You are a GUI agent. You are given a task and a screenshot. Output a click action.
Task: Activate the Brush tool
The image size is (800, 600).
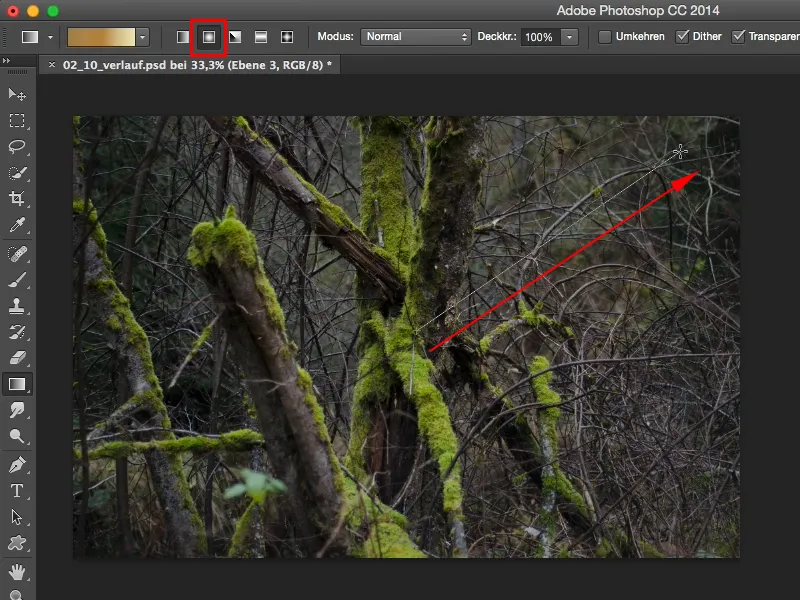15,281
